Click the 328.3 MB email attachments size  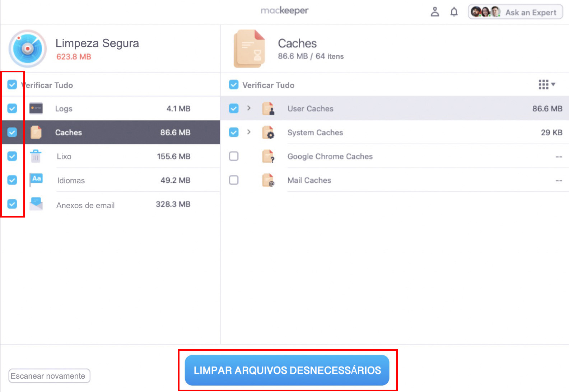tap(173, 204)
